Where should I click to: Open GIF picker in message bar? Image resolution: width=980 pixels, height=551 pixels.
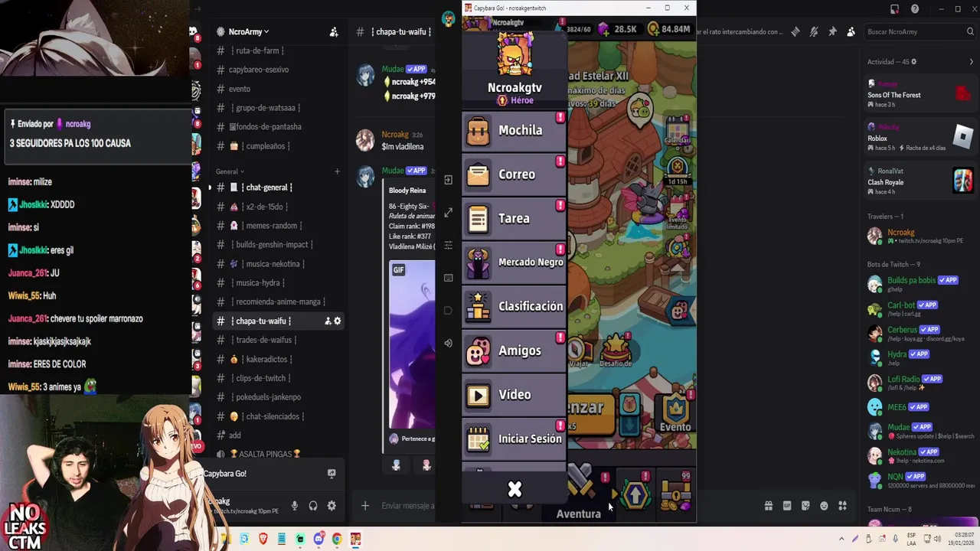coord(787,506)
